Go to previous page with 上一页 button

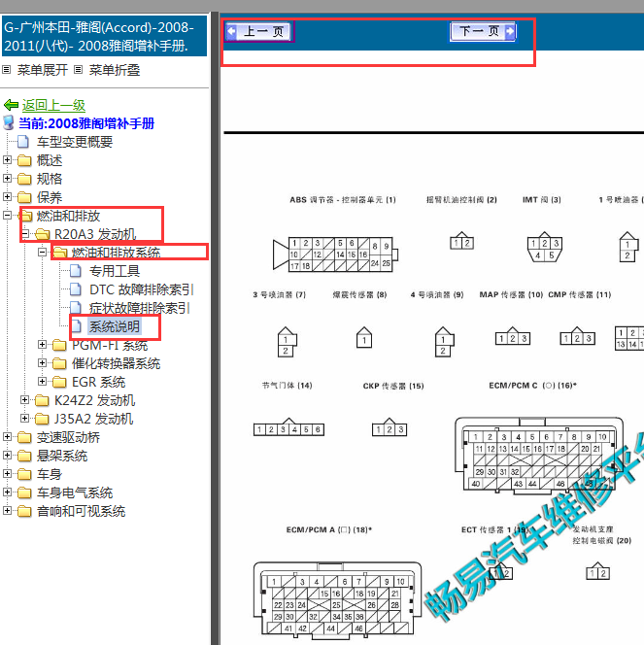pyautogui.click(x=259, y=31)
